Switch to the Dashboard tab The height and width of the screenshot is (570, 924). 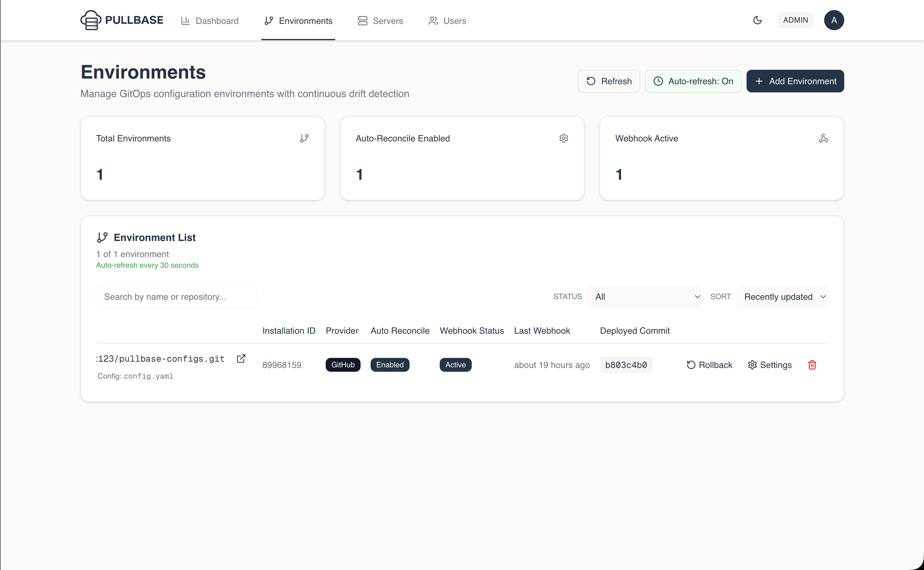pyautogui.click(x=210, y=21)
